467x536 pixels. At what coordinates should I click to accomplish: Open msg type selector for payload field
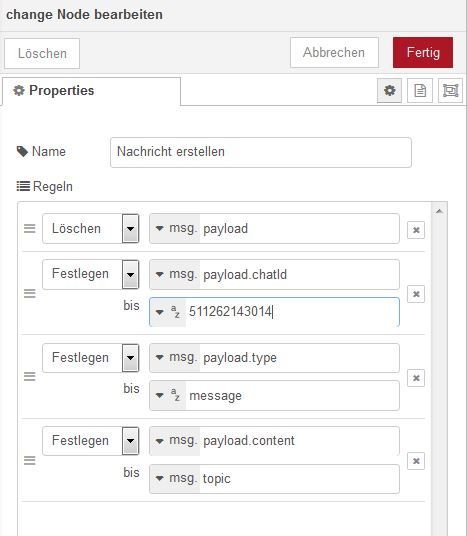click(x=175, y=228)
